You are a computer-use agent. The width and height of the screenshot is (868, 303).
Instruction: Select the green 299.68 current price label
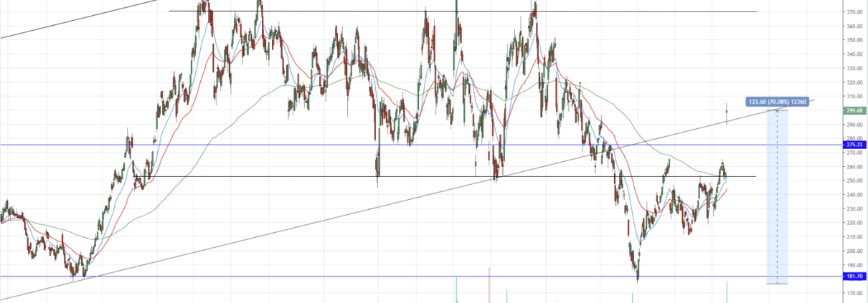point(854,110)
